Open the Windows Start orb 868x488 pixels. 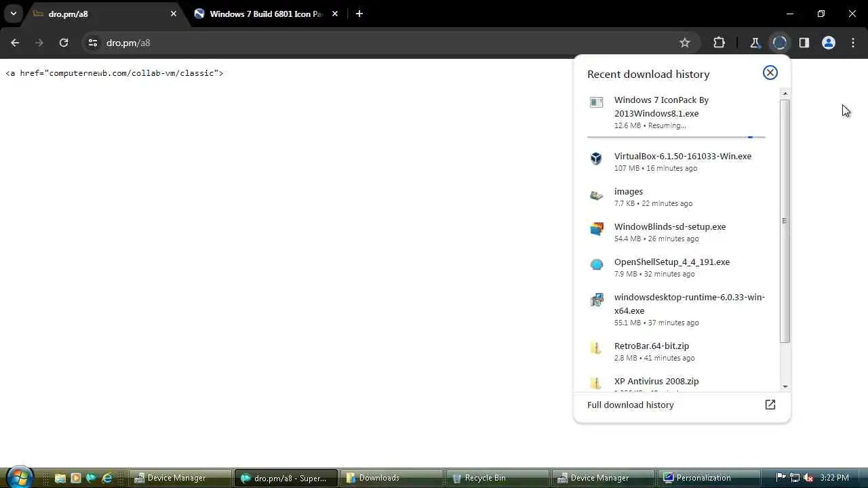coord(19,477)
